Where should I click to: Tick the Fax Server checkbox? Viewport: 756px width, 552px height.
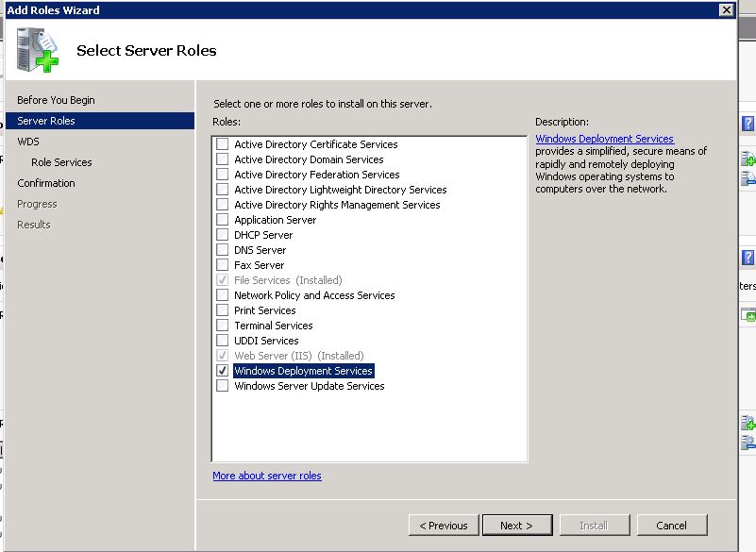coord(222,264)
